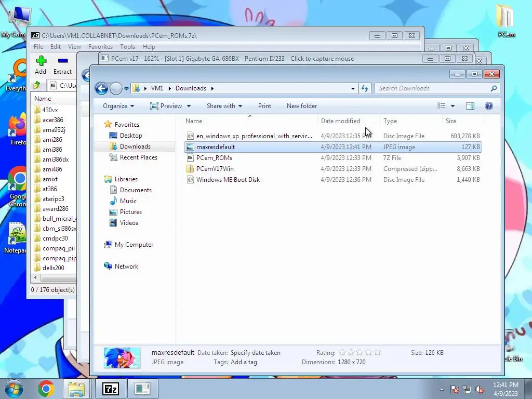Open the view options dropdown arrow
This screenshot has width=532, height=399.
[x=453, y=106]
